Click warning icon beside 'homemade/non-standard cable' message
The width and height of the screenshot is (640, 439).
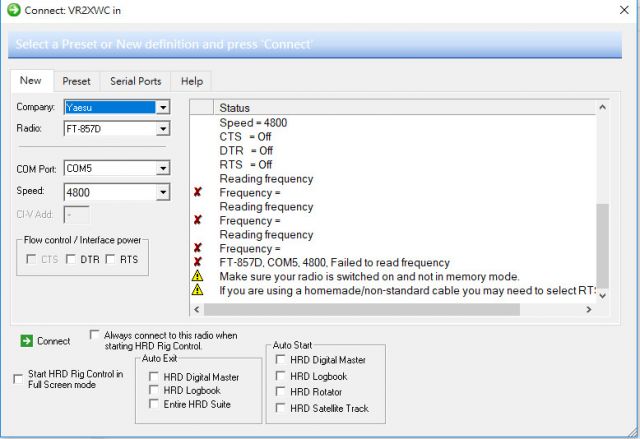(198, 290)
